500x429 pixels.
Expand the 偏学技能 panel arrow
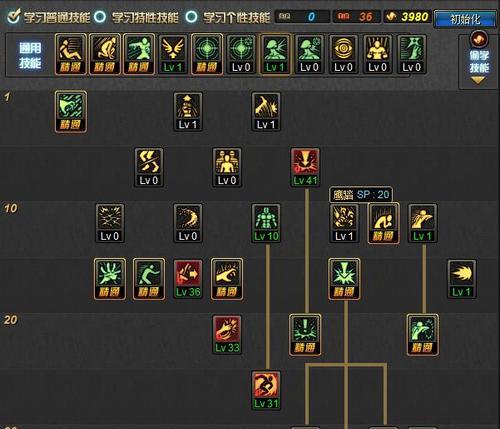(478, 80)
